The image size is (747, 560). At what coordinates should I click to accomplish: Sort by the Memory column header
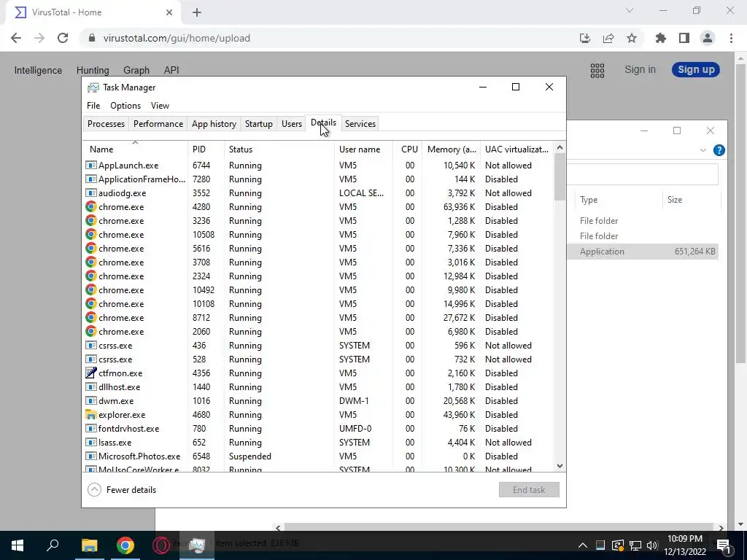451,149
